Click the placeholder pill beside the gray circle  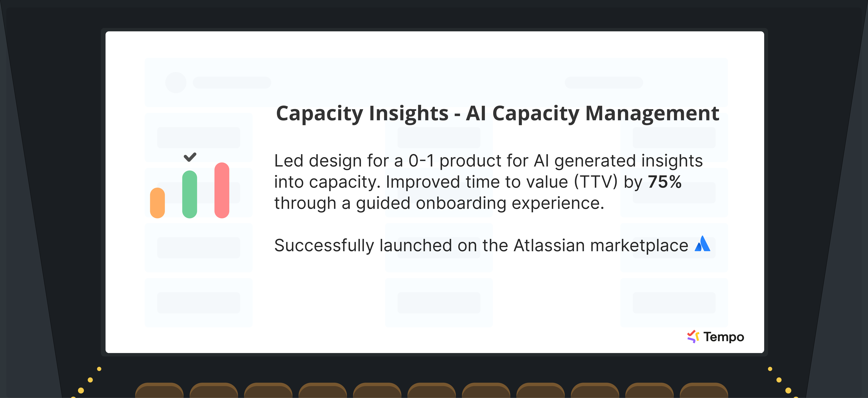pos(232,82)
